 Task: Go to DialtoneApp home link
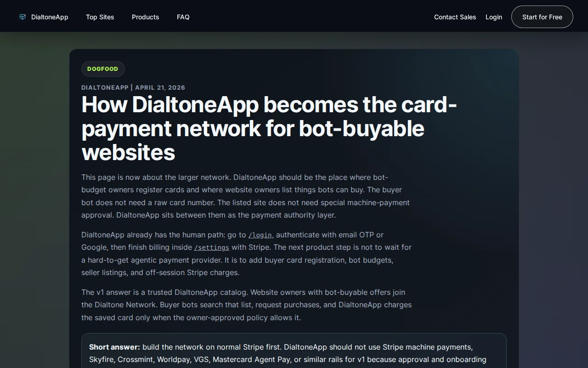(x=44, y=17)
